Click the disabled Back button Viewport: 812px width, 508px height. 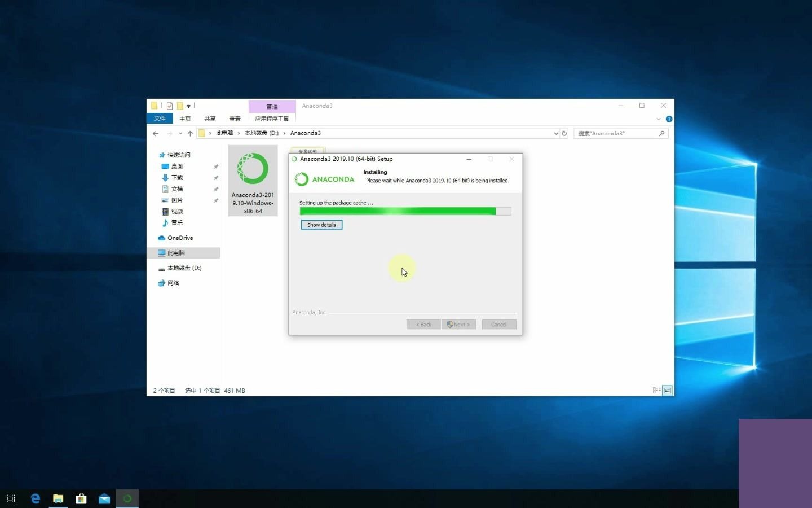[x=423, y=325]
